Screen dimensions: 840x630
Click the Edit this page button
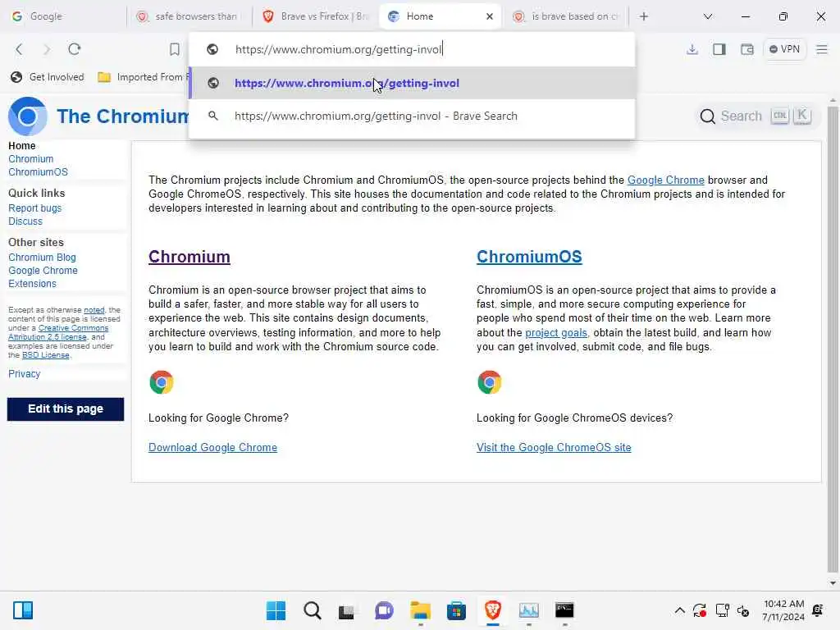(x=66, y=409)
